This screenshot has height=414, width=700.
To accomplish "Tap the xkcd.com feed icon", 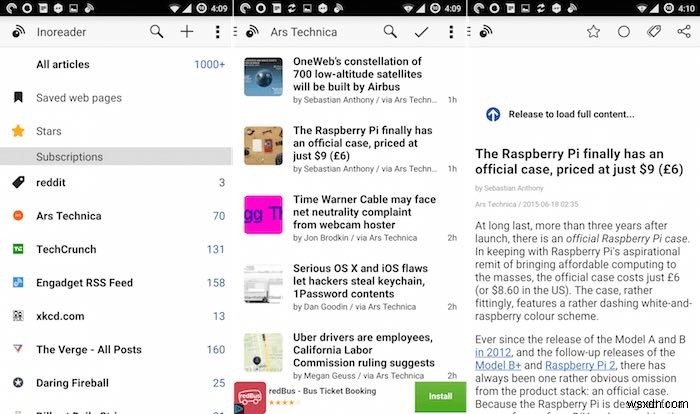I will click(x=18, y=316).
